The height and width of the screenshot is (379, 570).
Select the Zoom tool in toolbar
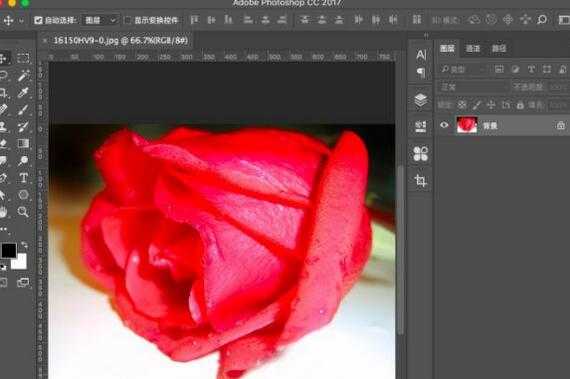point(23,211)
